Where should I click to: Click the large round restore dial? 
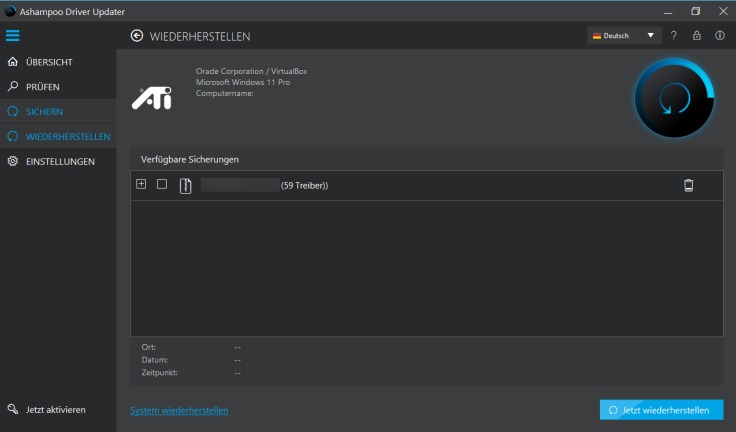(x=675, y=98)
